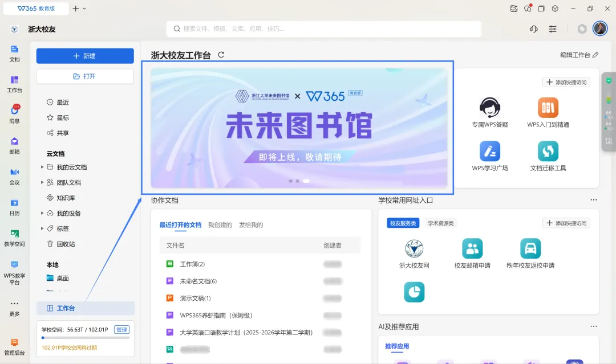This screenshot has width=616, height=364.
Task: Select the pinned 工作台 item near the storage card
Action: tap(85, 308)
